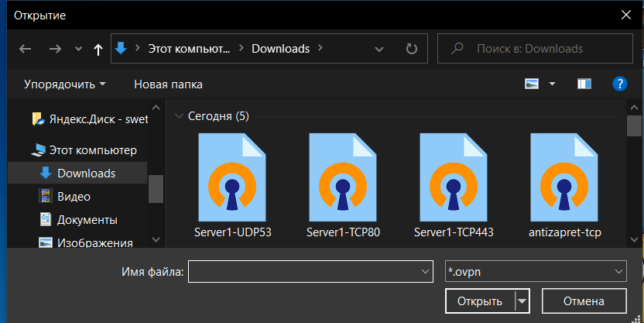Screen dimensions: 644x323
Task: Open view options dropdown arrow
Action: tap(553, 84)
